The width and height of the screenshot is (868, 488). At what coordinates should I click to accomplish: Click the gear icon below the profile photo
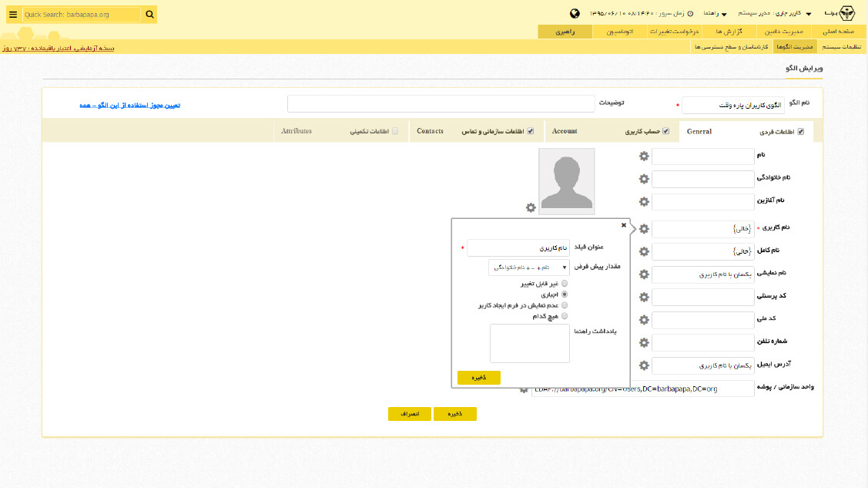(530, 208)
